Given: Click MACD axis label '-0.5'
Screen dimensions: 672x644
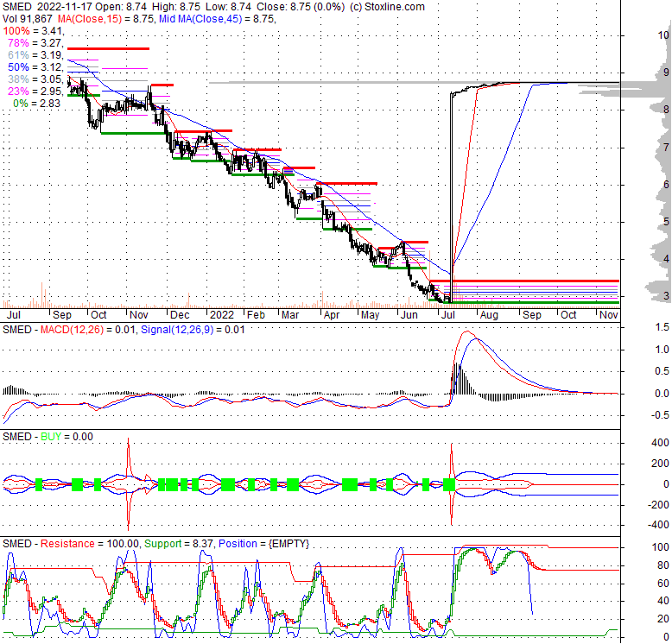Looking at the screenshot, I should (661, 415).
